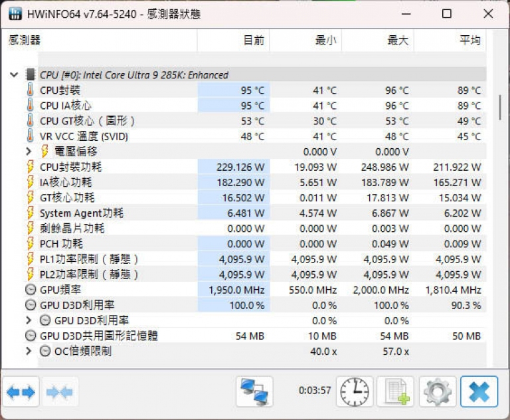
Task: Maximize the HWiNFO64 window
Action: point(446,14)
